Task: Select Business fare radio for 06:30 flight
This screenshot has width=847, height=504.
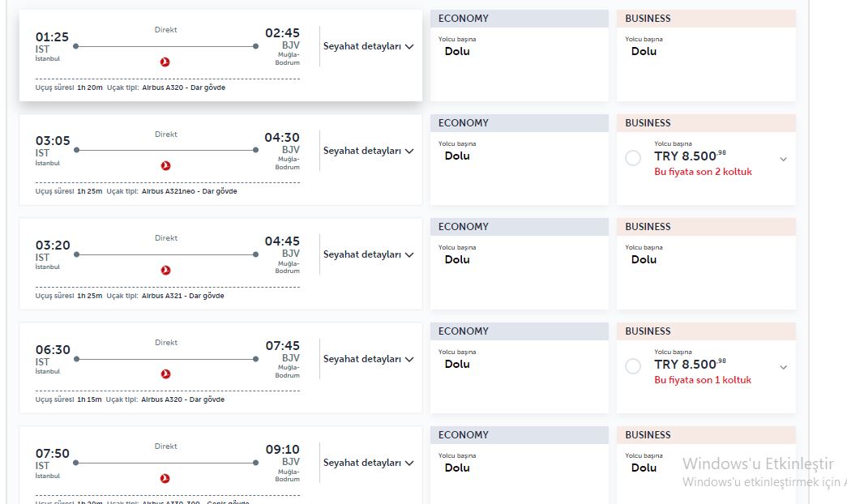Action: pyautogui.click(x=633, y=367)
